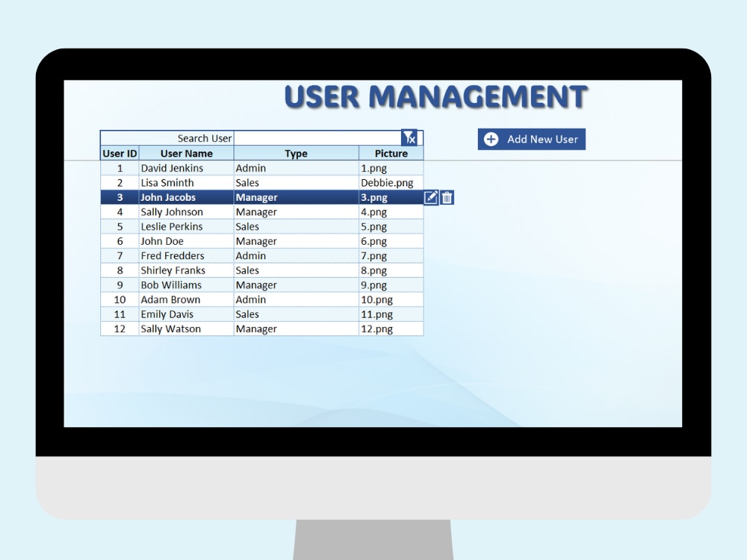The height and width of the screenshot is (560, 747).
Task: Click the Manager type of John Jacobs
Action: (297, 197)
